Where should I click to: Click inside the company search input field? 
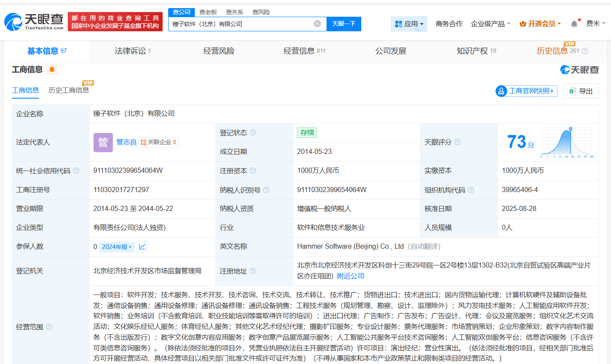click(x=240, y=24)
